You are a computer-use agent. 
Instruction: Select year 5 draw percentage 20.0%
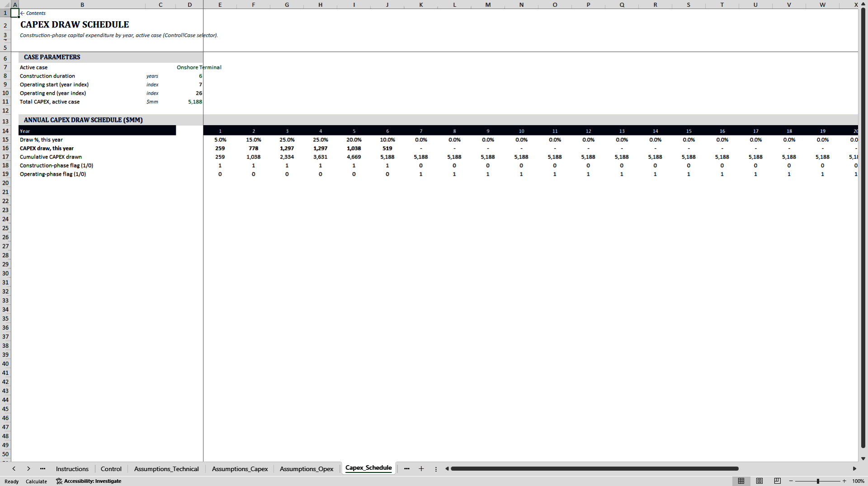pyautogui.click(x=354, y=140)
